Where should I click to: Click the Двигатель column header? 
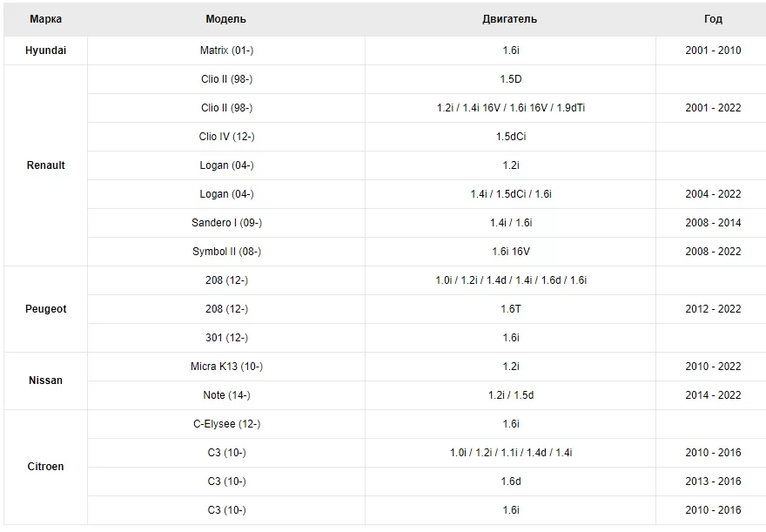tap(510, 19)
